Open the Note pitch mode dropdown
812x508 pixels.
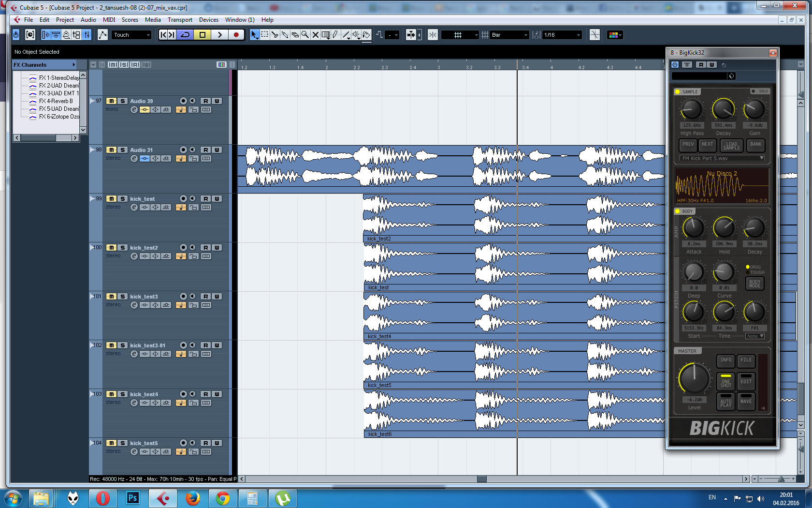754,336
